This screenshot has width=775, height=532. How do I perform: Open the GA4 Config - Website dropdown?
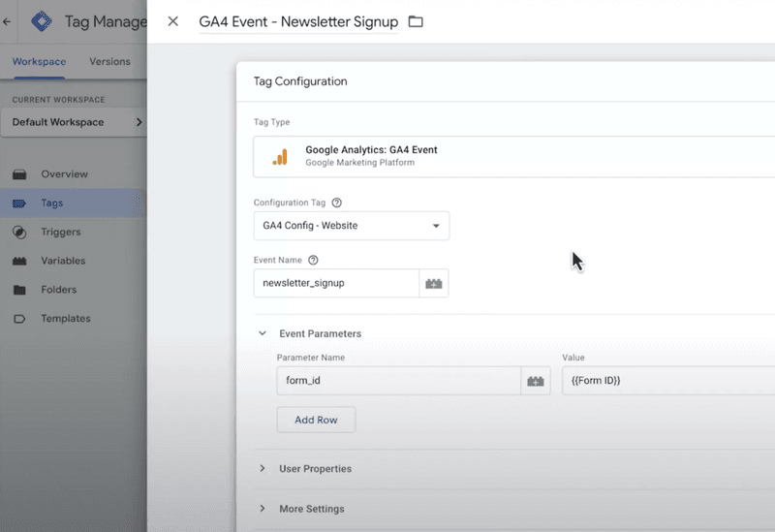click(351, 226)
